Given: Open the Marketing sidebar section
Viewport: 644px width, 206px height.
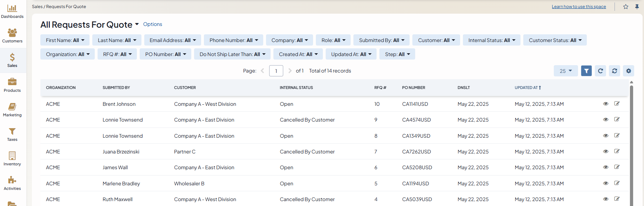Looking at the screenshot, I should click(x=12, y=110).
